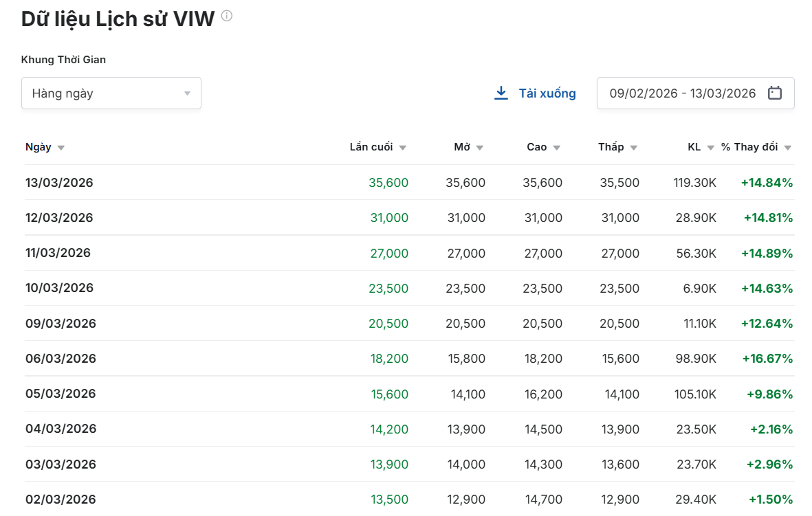Click the Tải xuống download link
The width and height of the screenshot is (812, 516).
pyautogui.click(x=547, y=93)
